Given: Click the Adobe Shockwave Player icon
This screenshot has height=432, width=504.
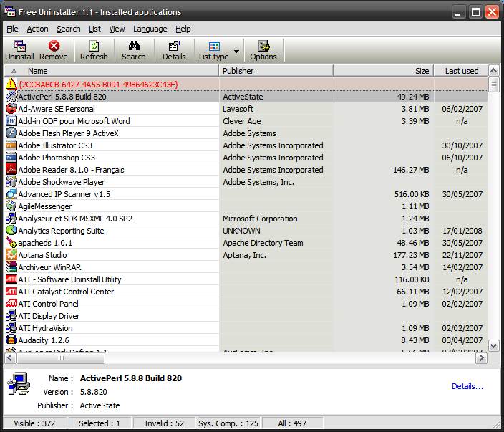Looking at the screenshot, I should pos(11,182).
